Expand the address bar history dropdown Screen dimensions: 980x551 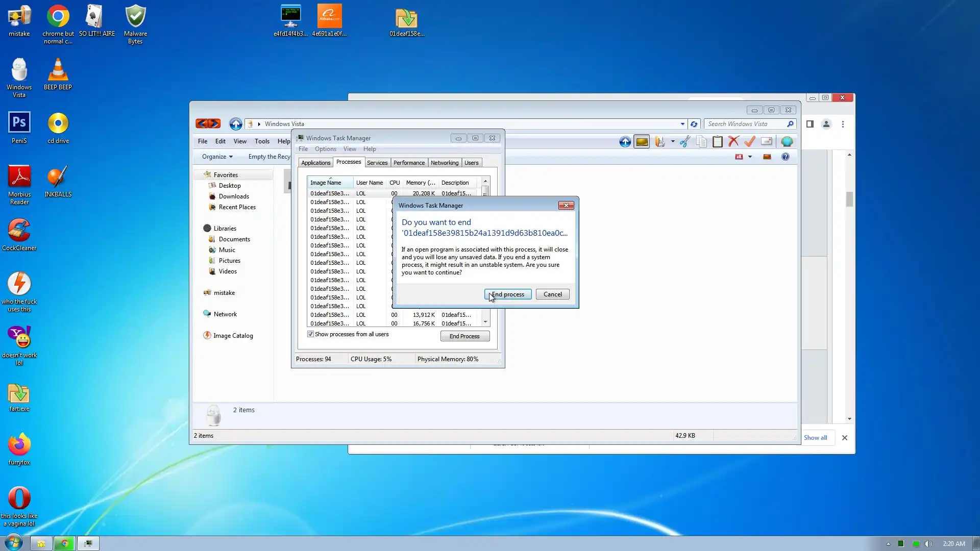682,124
